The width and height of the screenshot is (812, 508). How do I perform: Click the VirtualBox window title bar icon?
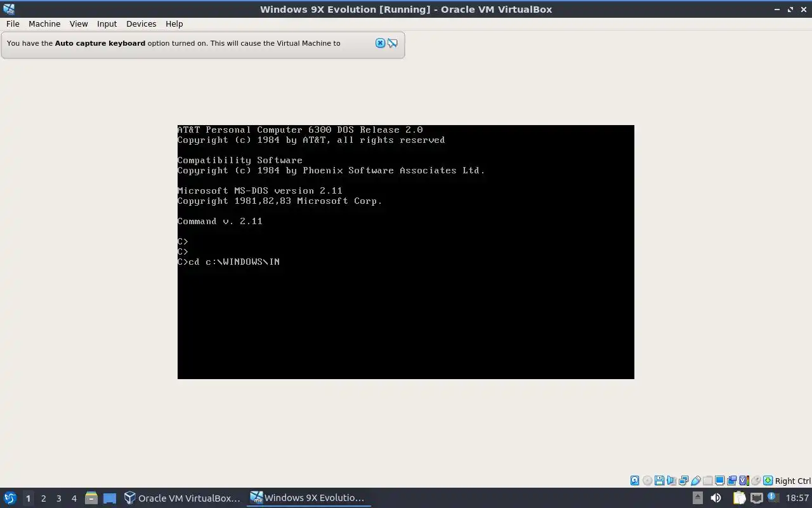9,9
